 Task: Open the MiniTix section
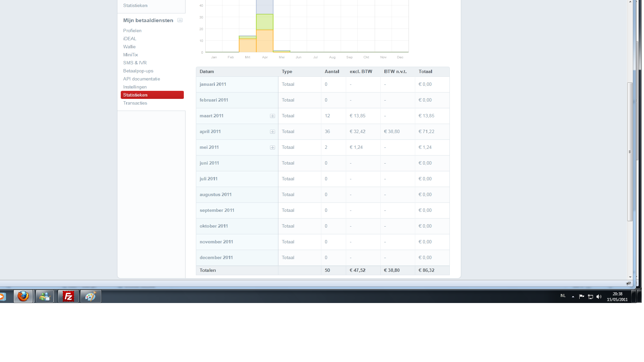130,55
